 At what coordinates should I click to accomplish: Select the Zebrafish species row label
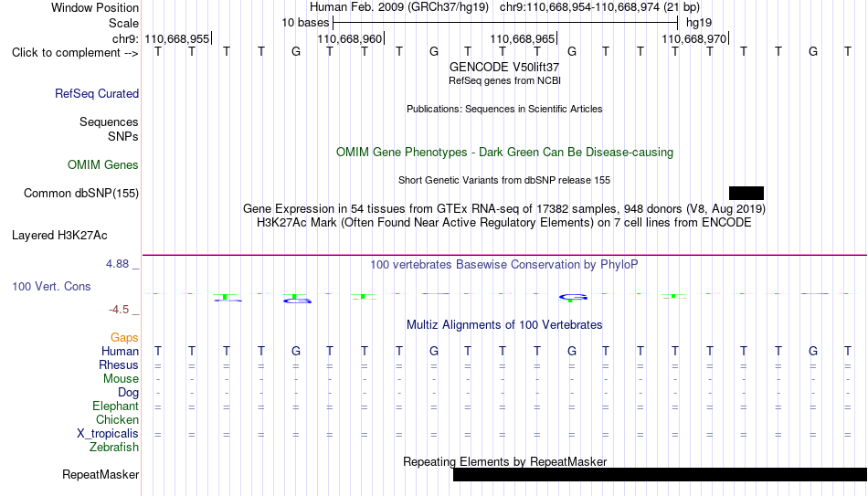[x=114, y=448]
